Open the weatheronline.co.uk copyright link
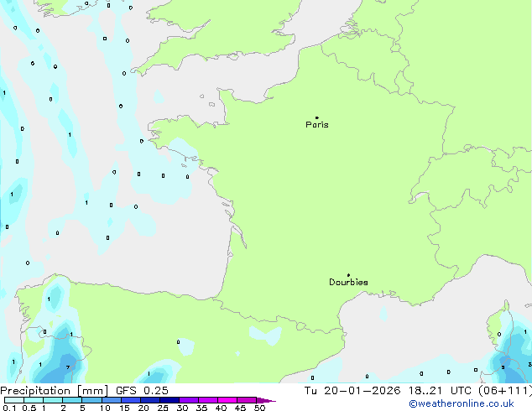 pos(462,403)
